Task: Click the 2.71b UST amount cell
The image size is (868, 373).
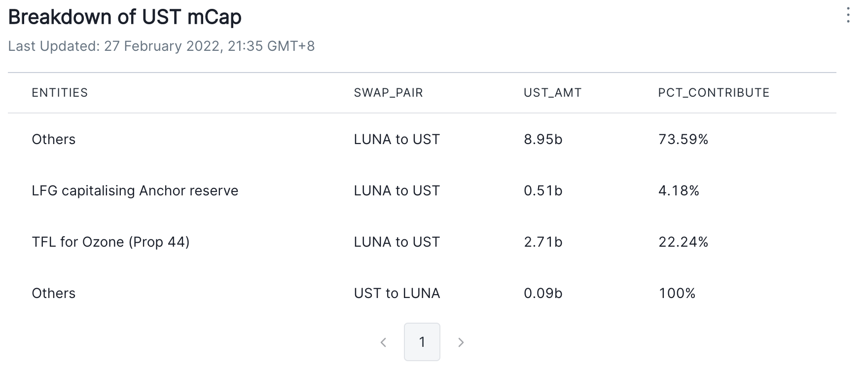Action: (543, 242)
